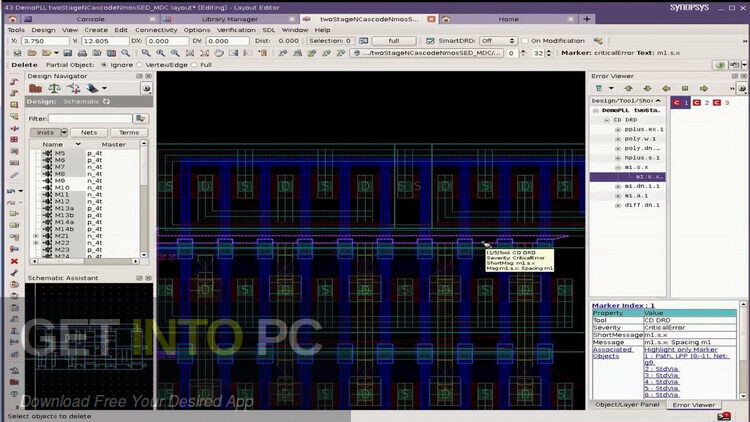Click into the Filter input field

pyautogui.click(x=90, y=119)
